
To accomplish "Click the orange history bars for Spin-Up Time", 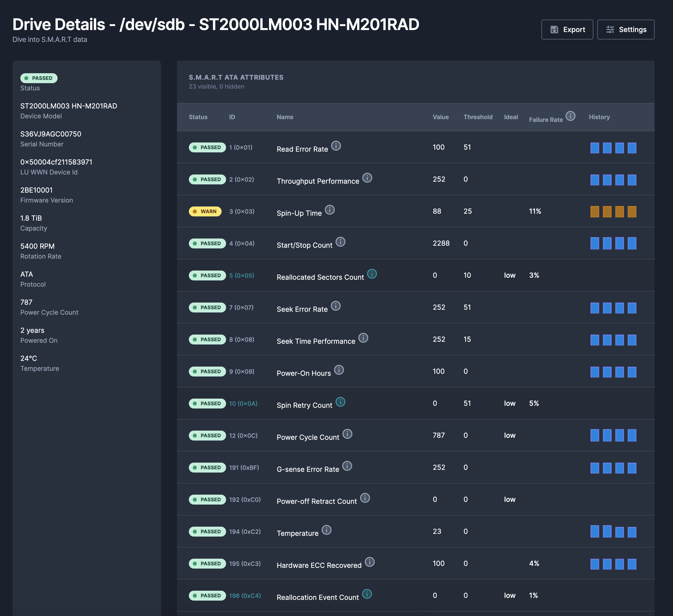I will 613,212.
